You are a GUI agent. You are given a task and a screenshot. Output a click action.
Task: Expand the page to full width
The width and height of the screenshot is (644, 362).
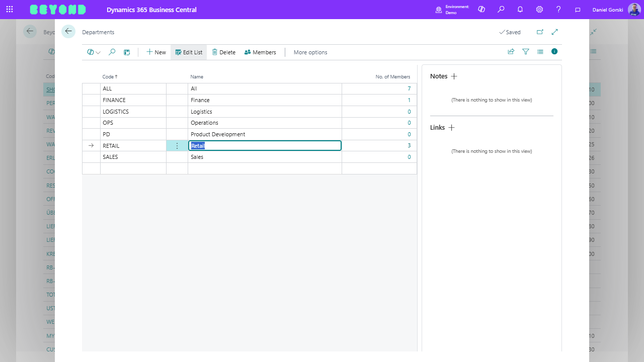click(555, 32)
